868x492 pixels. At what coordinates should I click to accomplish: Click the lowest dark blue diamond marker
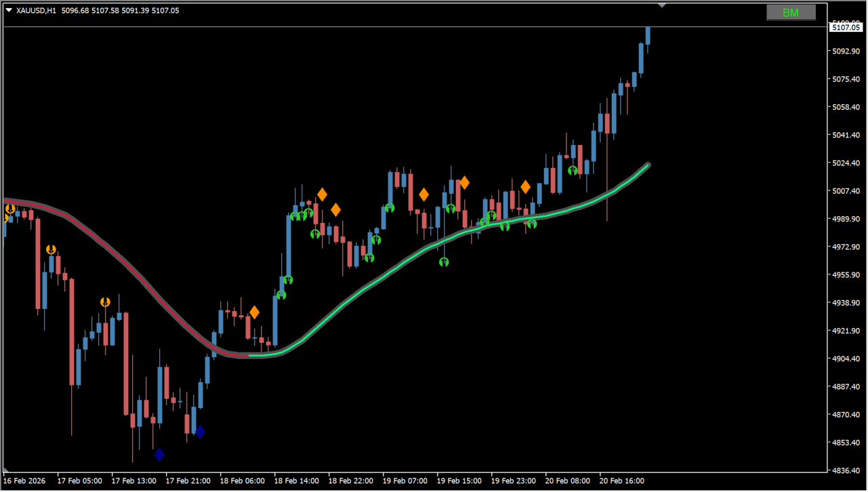[x=159, y=454]
